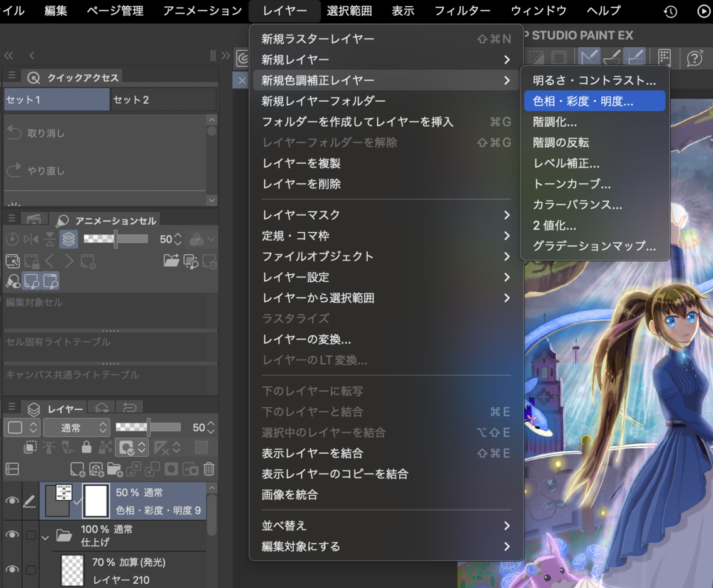Select 画像を統合 menu entry
Image resolution: width=713 pixels, height=588 pixels.
[x=386, y=494]
